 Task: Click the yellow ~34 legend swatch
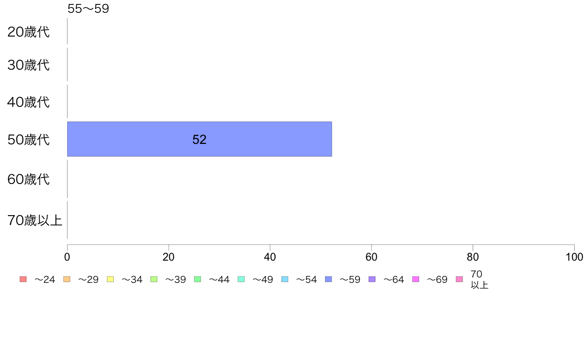click(110, 279)
